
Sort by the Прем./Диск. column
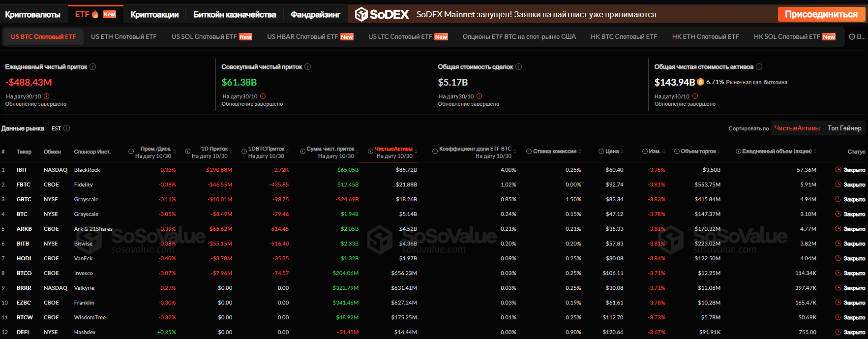tap(174, 151)
